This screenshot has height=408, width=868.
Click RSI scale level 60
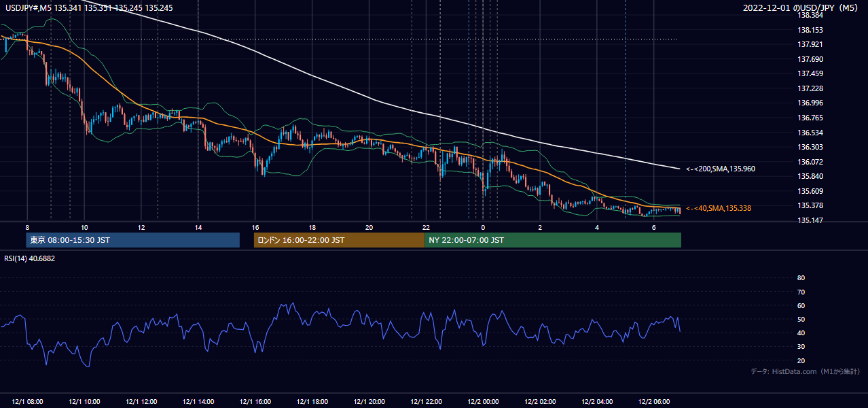coord(801,305)
